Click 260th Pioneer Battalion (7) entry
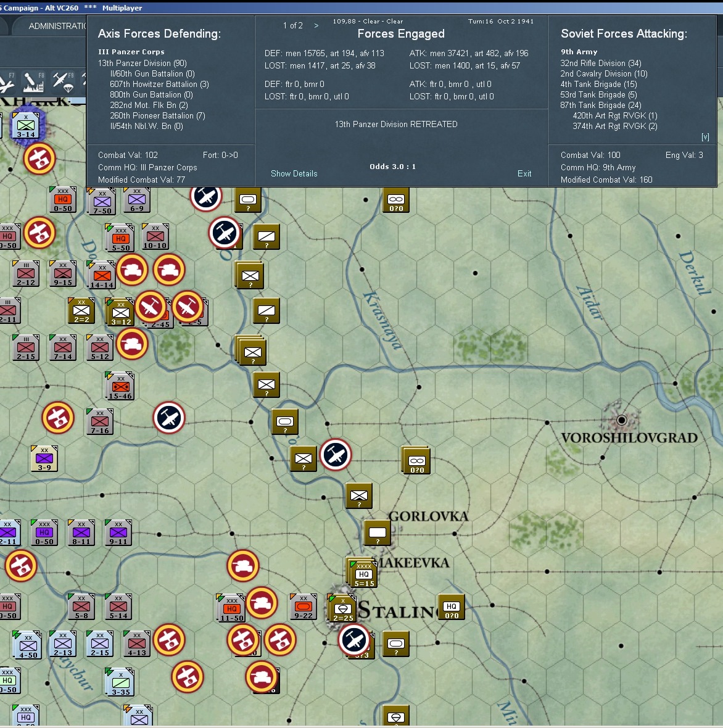 click(157, 115)
